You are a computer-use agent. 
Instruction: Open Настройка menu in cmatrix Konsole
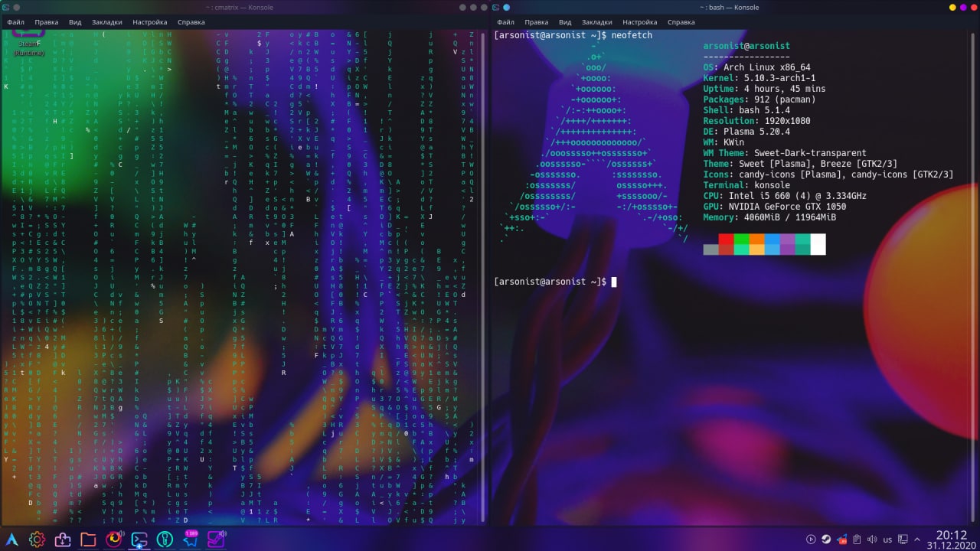(x=149, y=22)
